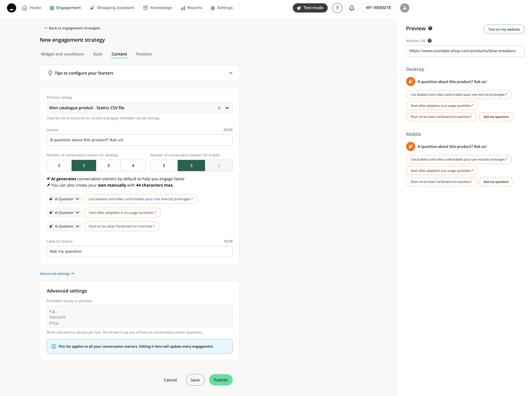The width and height of the screenshot is (532, 396).
Task: Focus the Header text field
Action: coord(139,140)
